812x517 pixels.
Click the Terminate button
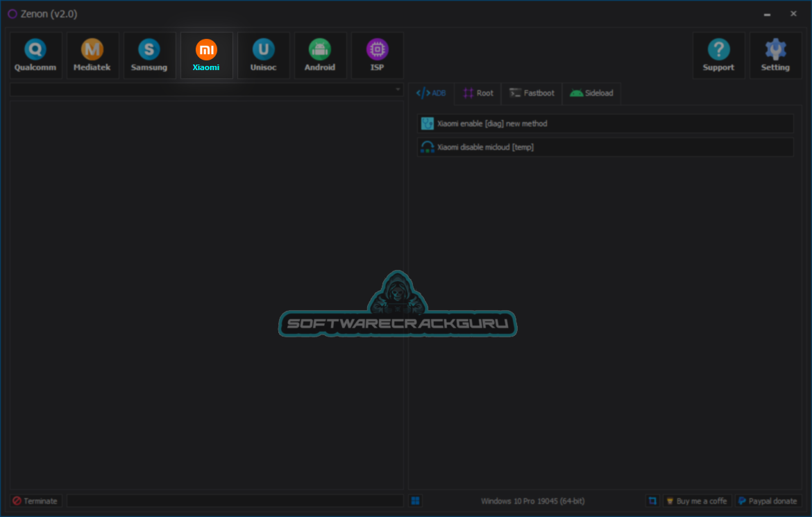point(35,501)
